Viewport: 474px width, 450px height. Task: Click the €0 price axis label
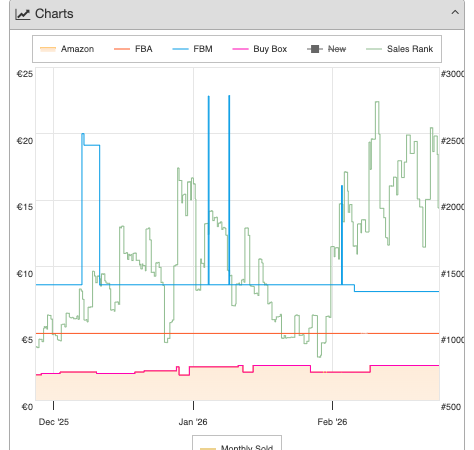click(x=27, y=407)
